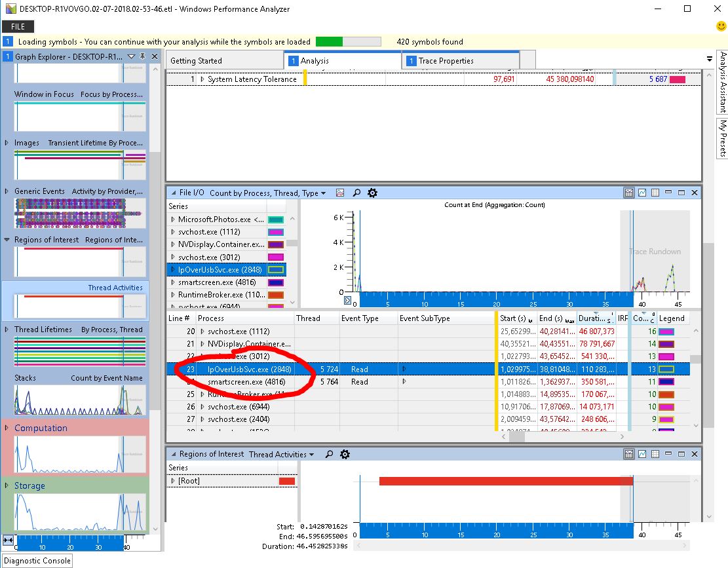
Task: Switch to the Getting Started tab
Action: pos(225,61)
